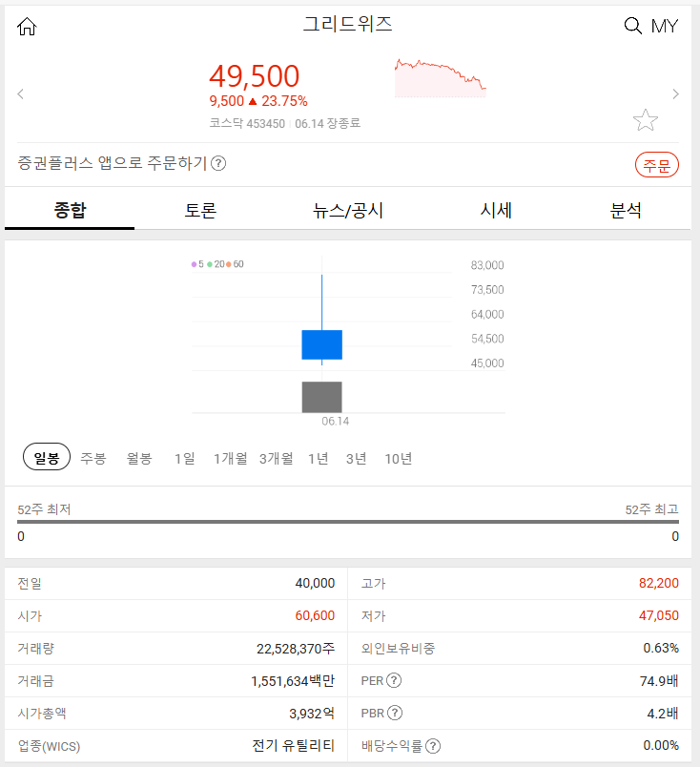
Task: Open the 증권플러스 앱으로 주문하기 link
Action: click(x=113, y=163)
